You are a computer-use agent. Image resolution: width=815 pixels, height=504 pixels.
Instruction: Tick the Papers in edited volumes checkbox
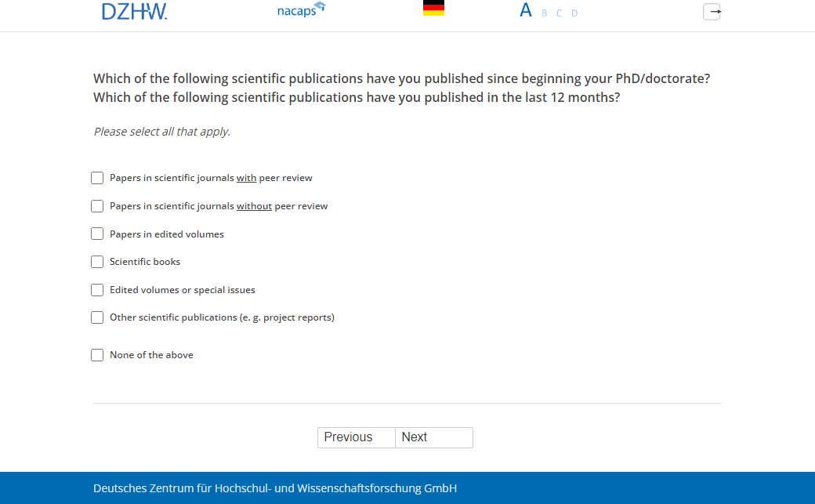(97, 234)
